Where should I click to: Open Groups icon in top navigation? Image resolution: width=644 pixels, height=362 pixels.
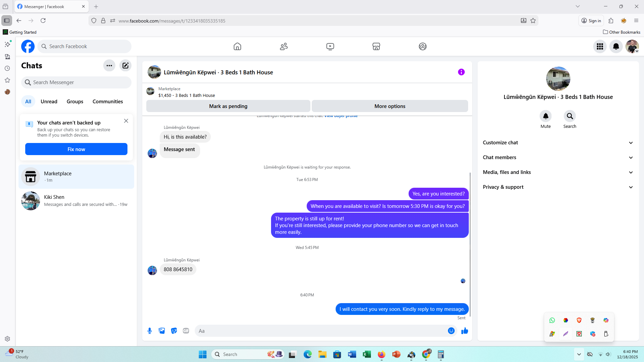pyautogui.click(x=423, y=46)
